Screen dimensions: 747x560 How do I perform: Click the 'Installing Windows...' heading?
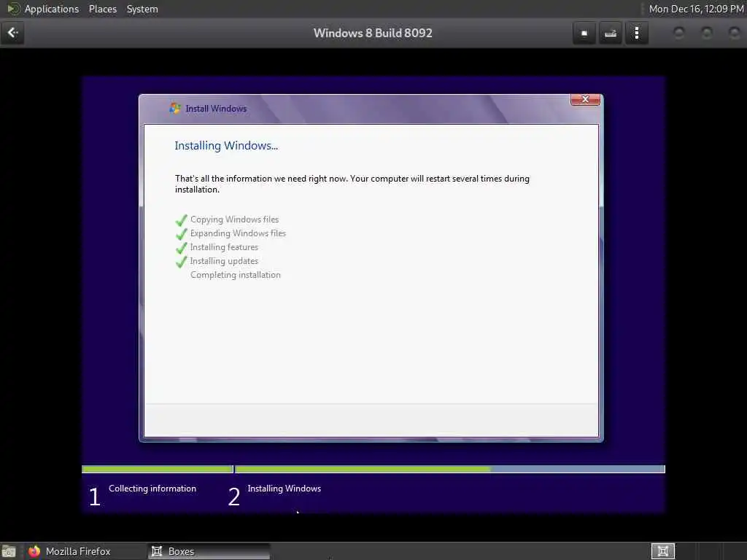(226, 146)
